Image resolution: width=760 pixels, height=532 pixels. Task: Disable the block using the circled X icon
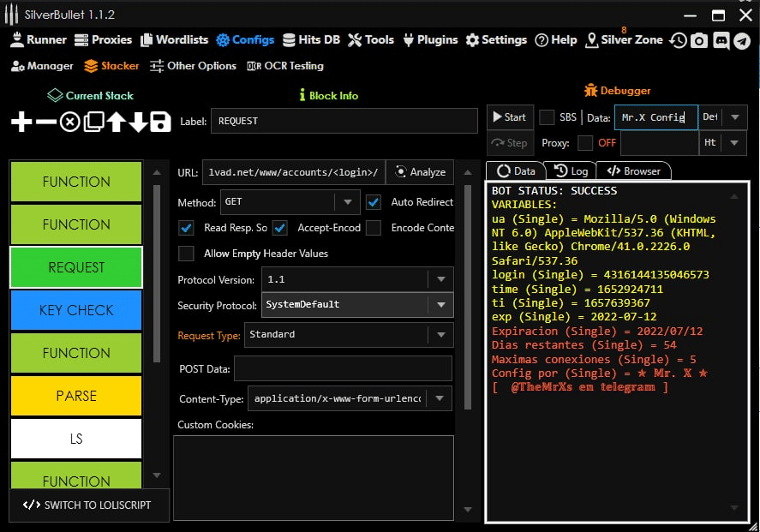pyautogui.click(x=69, y=123)
